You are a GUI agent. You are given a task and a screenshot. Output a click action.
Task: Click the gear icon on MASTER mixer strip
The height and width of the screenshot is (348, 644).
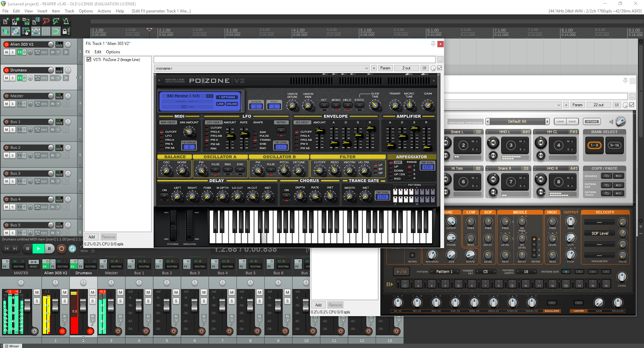pyautogui.click(x=35, y=332)
